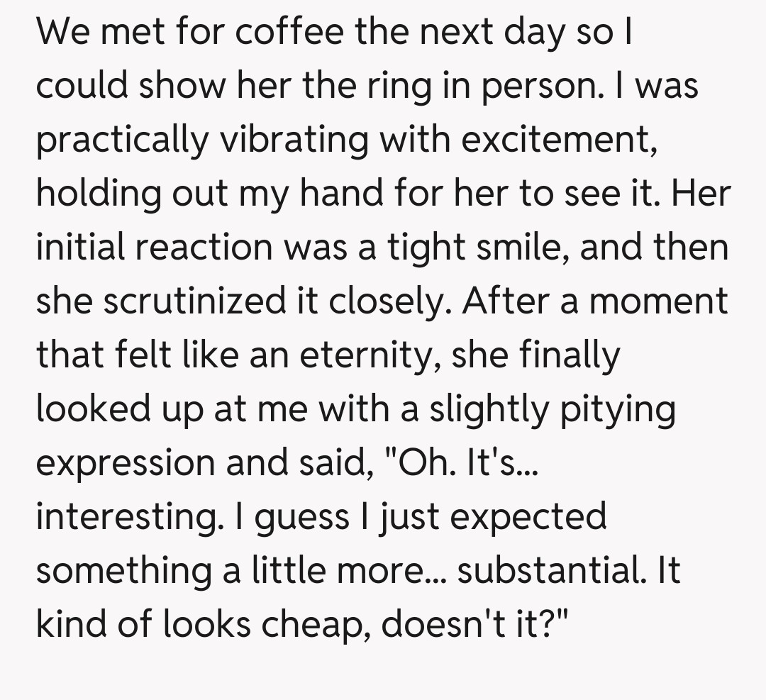Viewport: 766px width, 700px height.
Task: Click the word "interesting"
Action: 126,518
